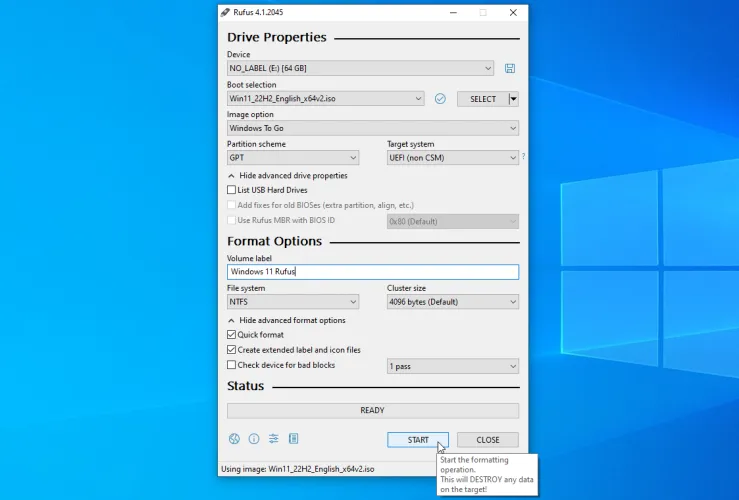
Task: Open the Device dropdown showing NO_LABEL (E:)
Action: click(x=360, y=68)
